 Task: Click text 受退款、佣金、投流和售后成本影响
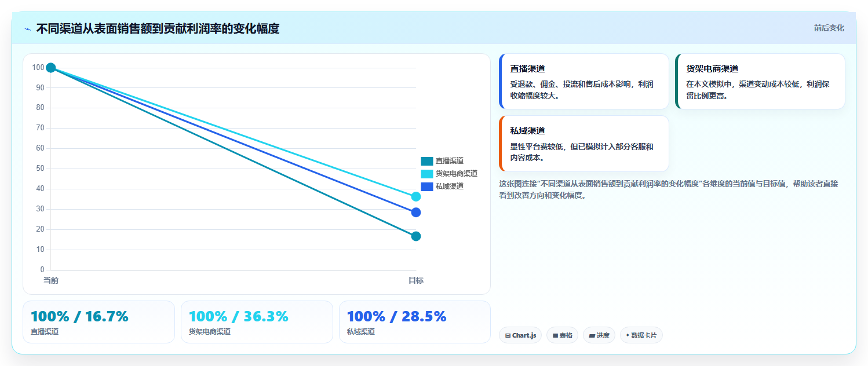tap(570, 85)
